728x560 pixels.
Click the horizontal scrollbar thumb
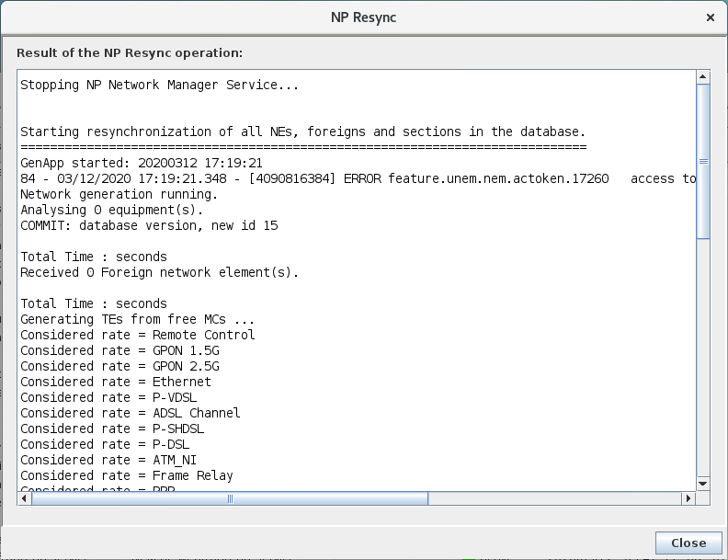point(230,498)
